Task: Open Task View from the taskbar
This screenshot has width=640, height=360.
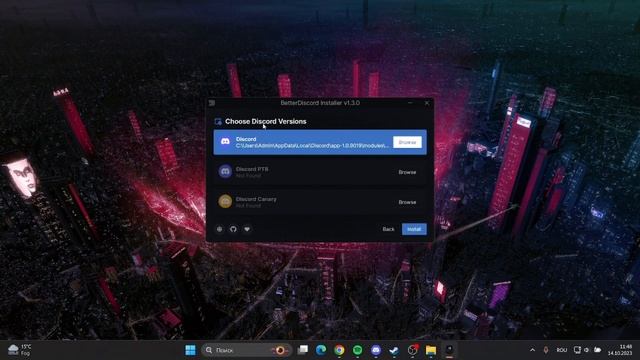Action: [x=302, y=350]
